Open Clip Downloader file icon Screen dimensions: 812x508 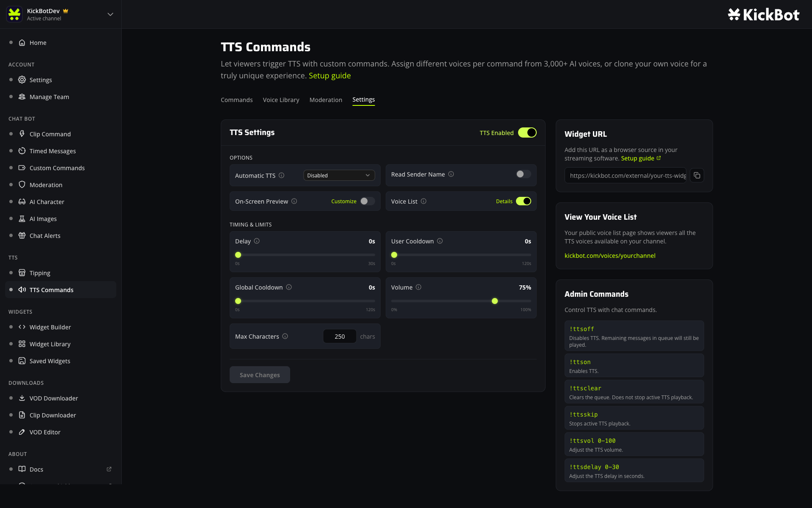22,415
